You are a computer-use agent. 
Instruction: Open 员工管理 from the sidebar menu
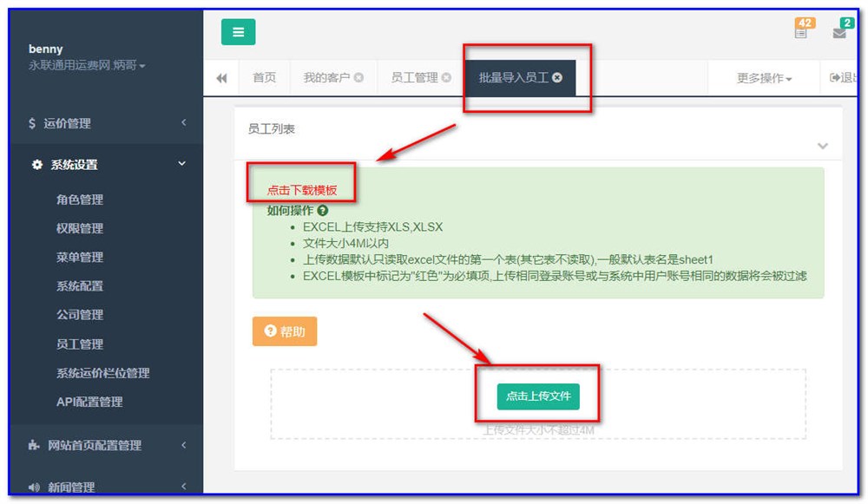80,344
